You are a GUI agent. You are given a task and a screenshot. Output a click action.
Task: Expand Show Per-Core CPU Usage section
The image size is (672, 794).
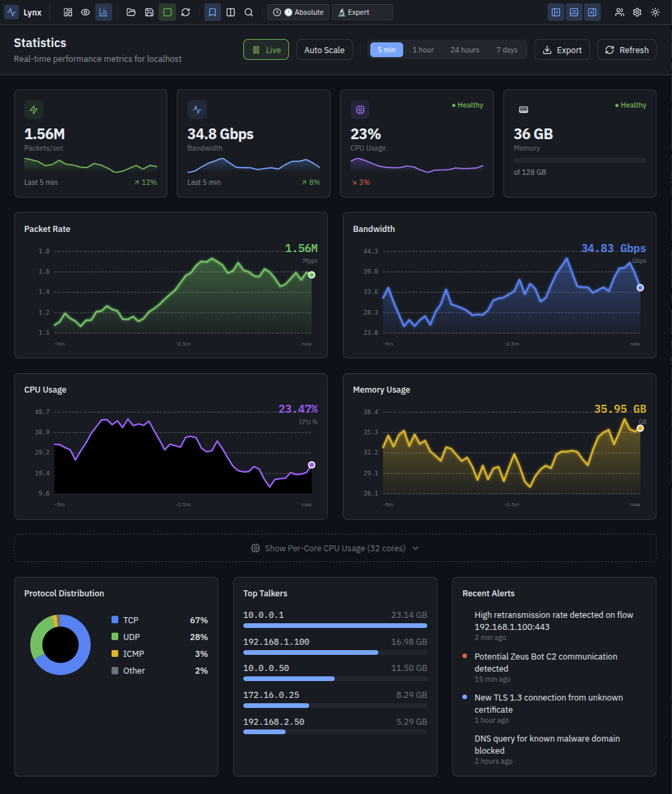tap(335, 548)
